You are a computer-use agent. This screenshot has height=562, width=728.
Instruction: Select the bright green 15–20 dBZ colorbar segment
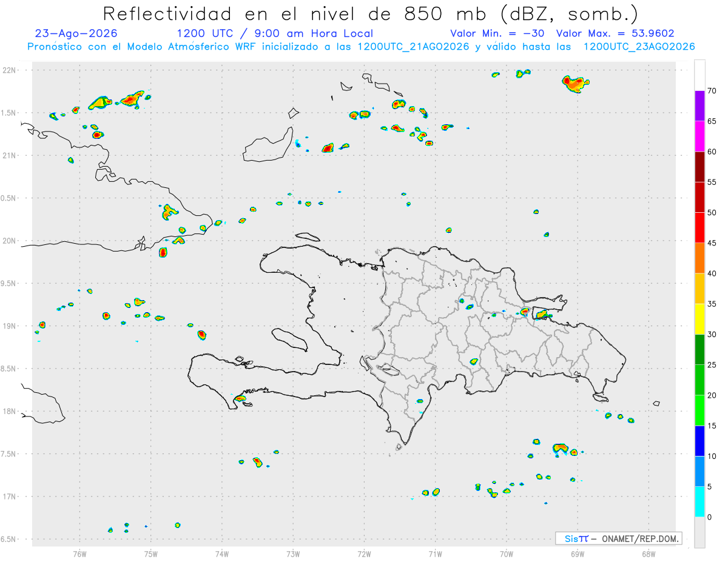(699, 410)
